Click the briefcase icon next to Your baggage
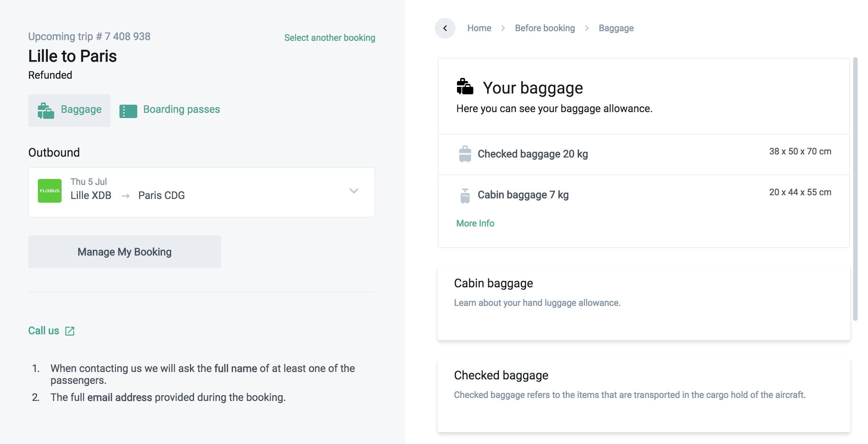Image resolution: width=868 pixels, height=444 pixels. click(x=465, y=86)
